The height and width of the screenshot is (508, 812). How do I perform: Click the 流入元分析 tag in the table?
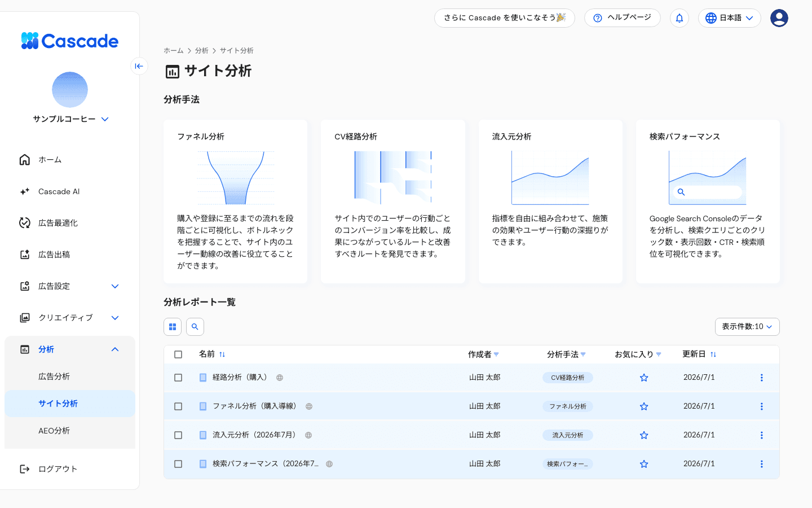pyautogui.click(x=568, y=435)
